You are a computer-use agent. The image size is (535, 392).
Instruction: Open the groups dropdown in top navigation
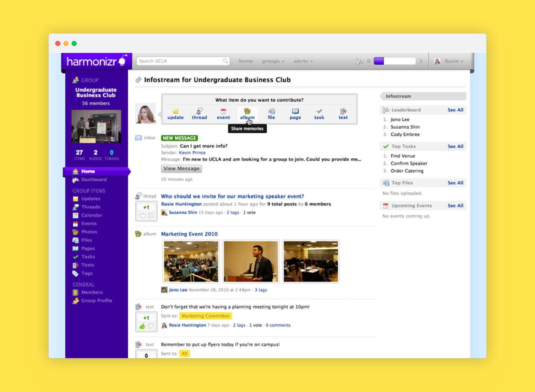(273, 61)
